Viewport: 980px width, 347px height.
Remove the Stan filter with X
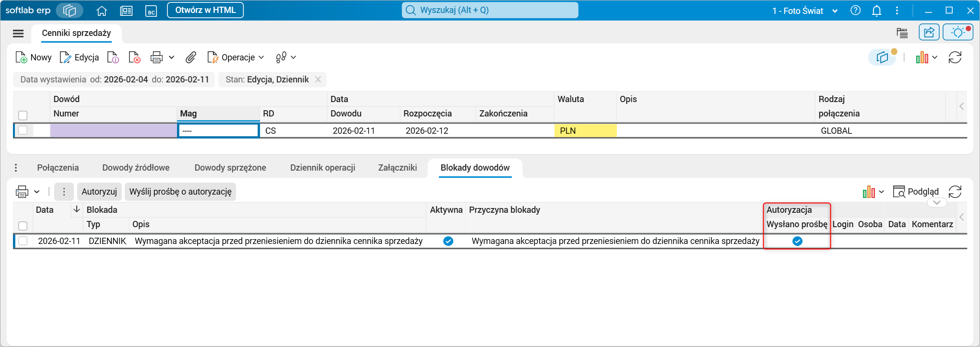[x=318, y=80]
